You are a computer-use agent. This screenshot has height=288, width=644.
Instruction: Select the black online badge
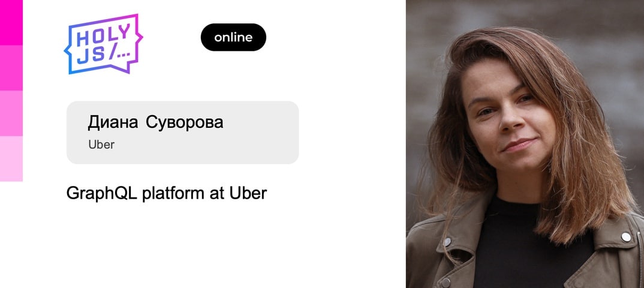click(x=233, y=37)
